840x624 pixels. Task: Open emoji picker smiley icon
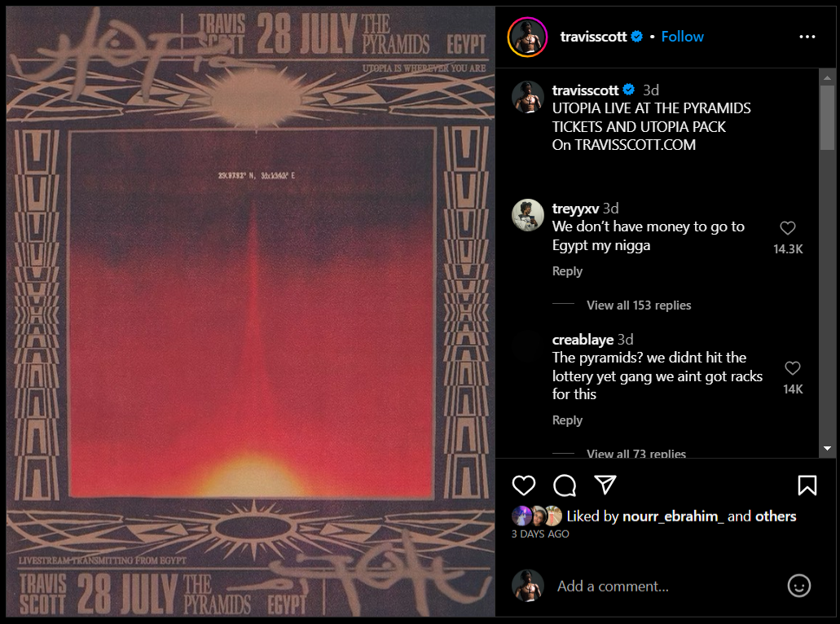pyautogui.click(x=798, y=586)
